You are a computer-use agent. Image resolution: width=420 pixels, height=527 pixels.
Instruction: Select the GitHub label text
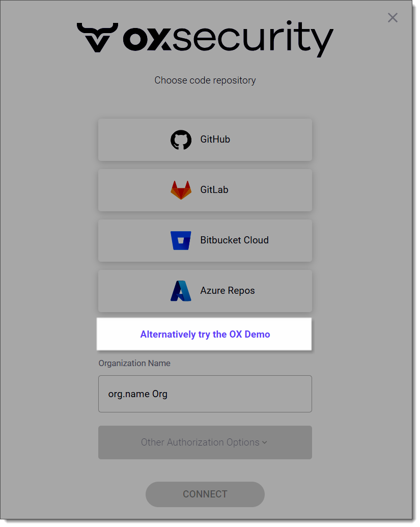[215, 140]
